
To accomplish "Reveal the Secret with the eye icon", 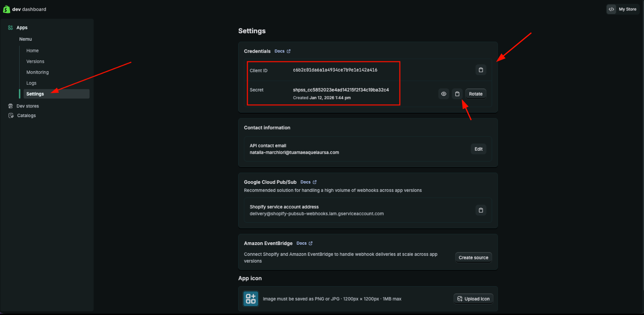I will click(444, 94).
